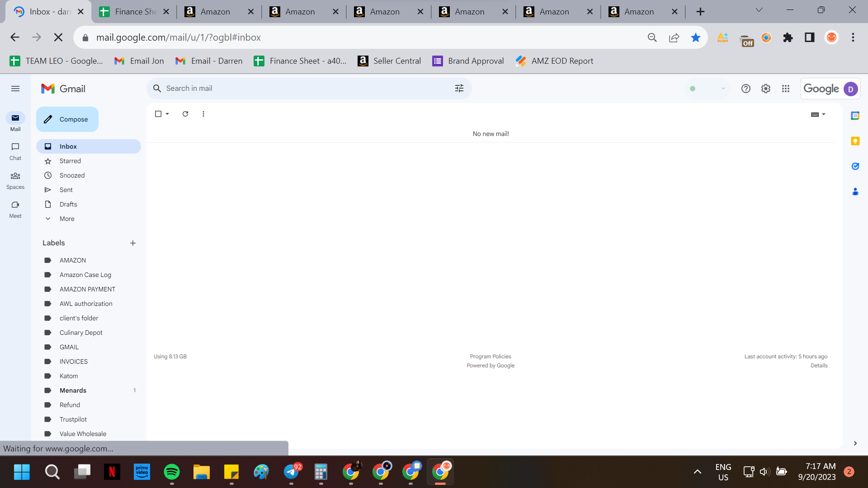868x488 pixels.
Task: Open the Google account avatar D
Action: (x=851, y=89)
